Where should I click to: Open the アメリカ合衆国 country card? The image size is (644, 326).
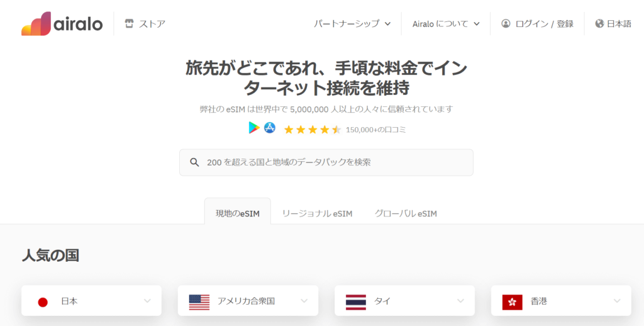pos(248,301)
